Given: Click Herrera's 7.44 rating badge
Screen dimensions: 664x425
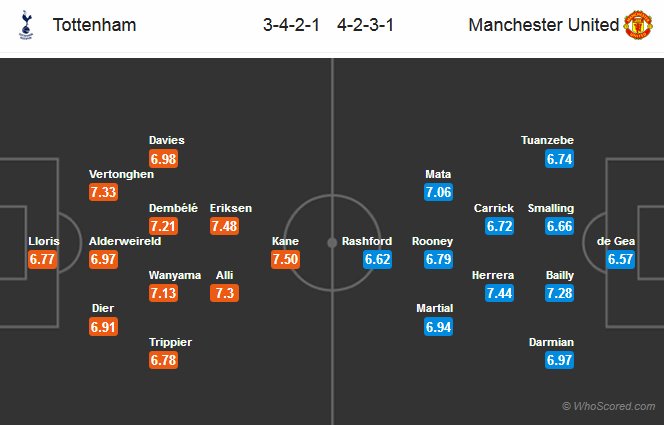Looking at the screenshot, I should tap(500, 293).
